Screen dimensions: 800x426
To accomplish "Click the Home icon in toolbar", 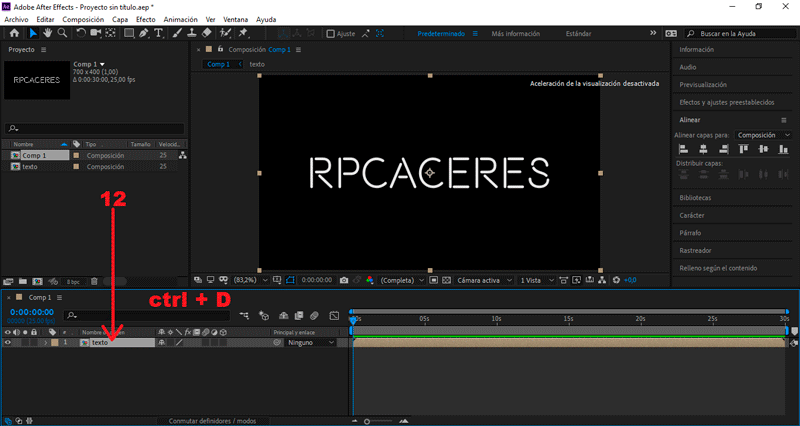I will pyautogui.click(x=14, y=33).
